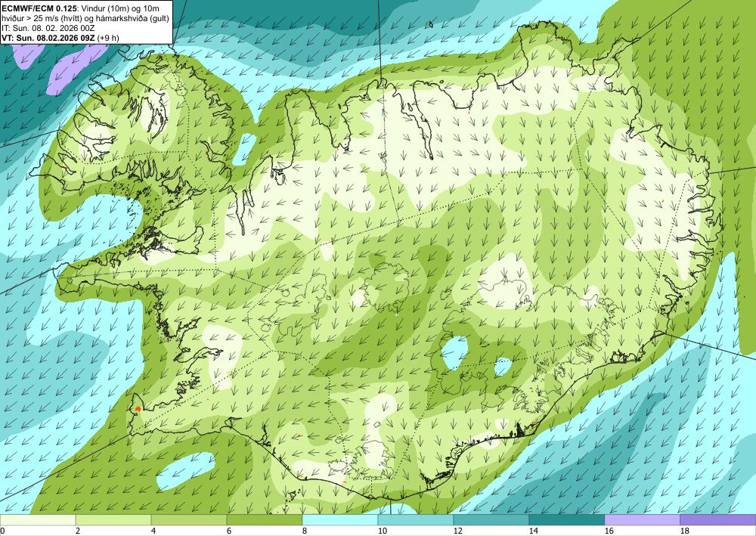This screenshot has width=756, height=536.
Task: Click legend scale label "18"
Action: coord(685,531)
